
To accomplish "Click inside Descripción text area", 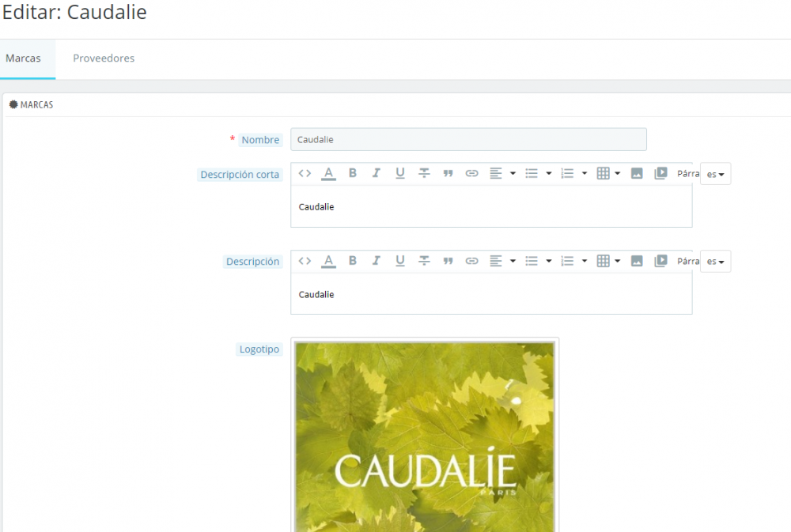I will pyautogui.click(x=491, y=294).
